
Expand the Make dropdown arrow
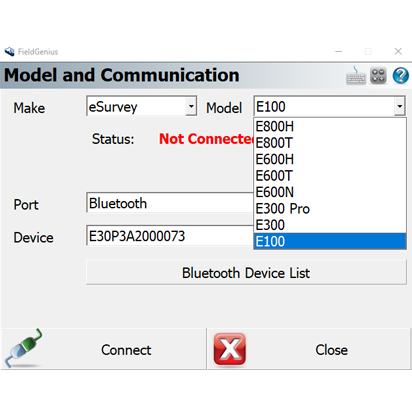[x=191, y=106]
